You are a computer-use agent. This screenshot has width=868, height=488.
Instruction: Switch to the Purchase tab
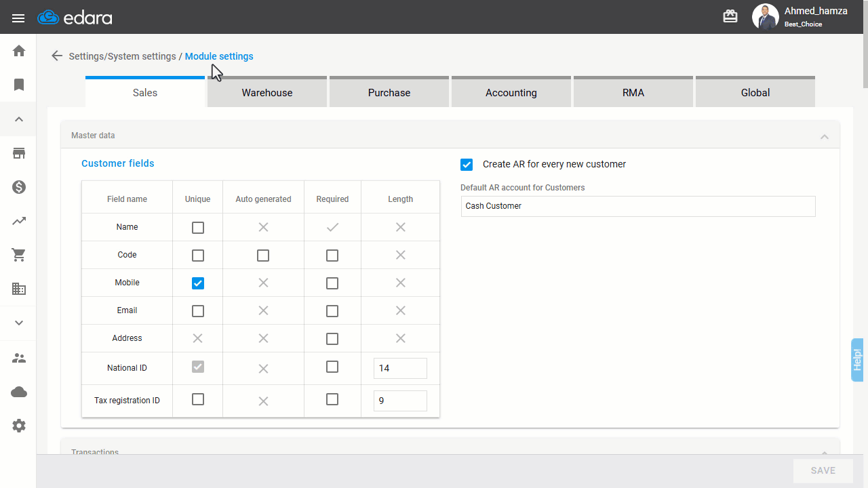click(x=389, y=91)
